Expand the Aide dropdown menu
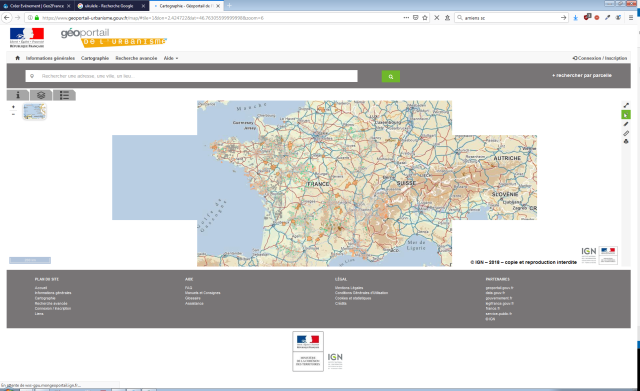 [x=171, y=58]
